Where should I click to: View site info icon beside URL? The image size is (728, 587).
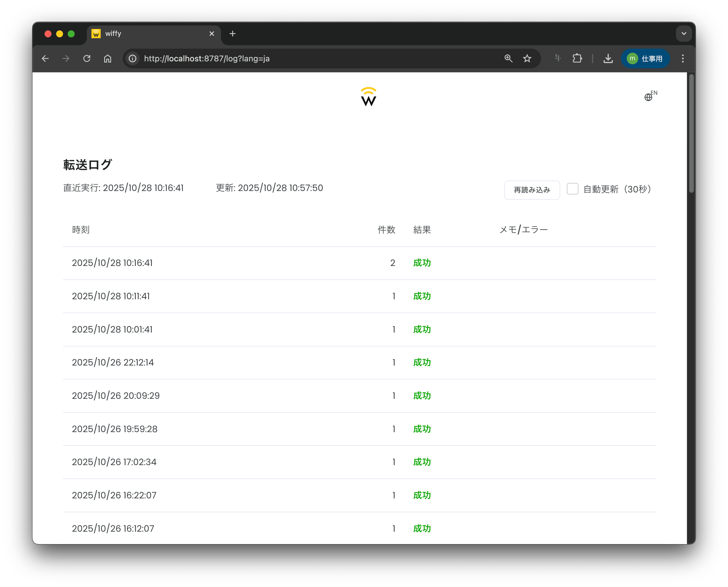(133, 58)
